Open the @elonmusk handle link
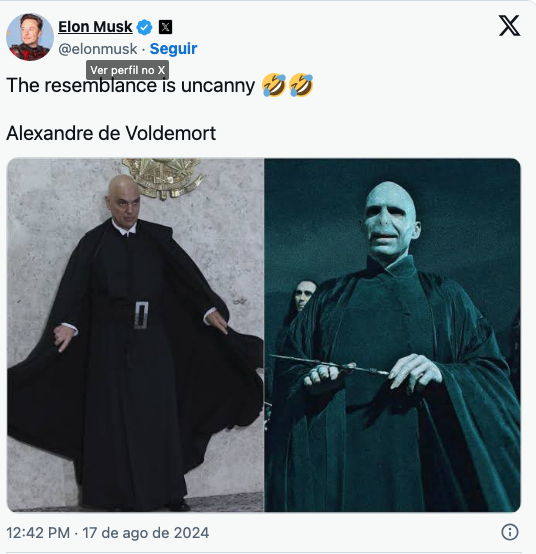This screenshot has width=536, height=554. coord(98,49)
